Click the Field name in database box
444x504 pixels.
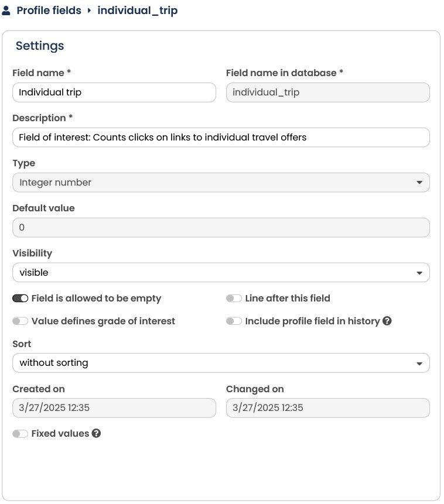pyautogui.click(x=328, y=92)
